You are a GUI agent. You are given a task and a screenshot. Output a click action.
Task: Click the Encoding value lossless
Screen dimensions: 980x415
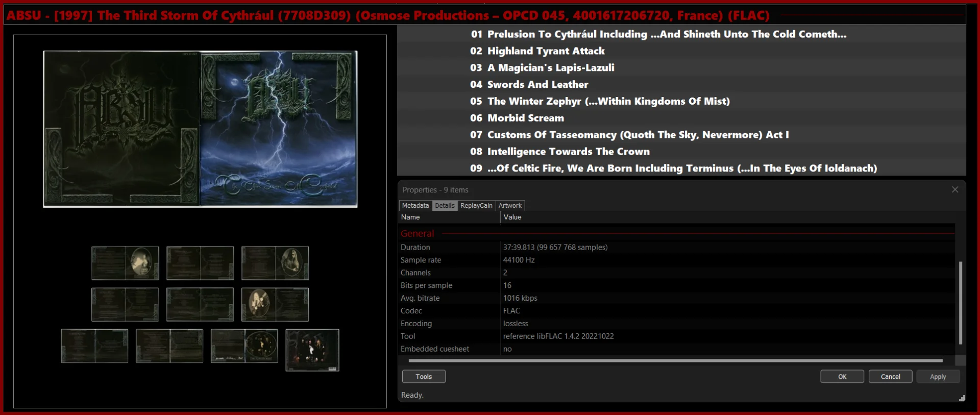pos(516,324)
